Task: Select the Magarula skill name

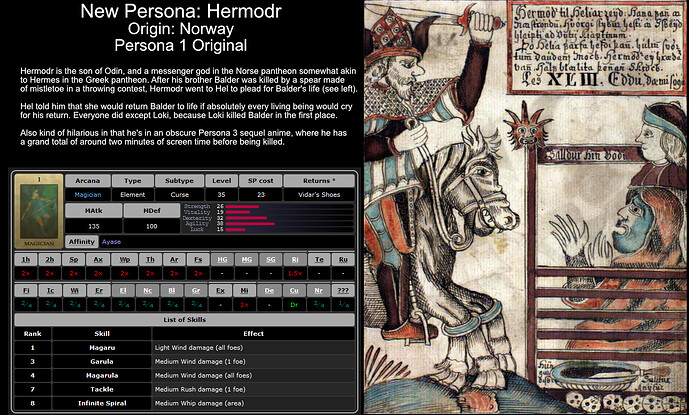Action: [x=102, y=376]
